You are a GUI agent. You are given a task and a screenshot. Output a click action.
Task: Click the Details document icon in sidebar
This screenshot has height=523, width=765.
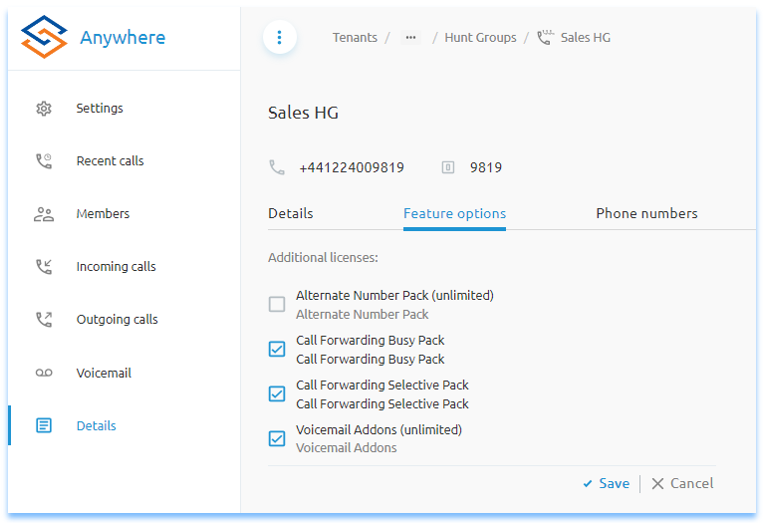coord(44,426)
